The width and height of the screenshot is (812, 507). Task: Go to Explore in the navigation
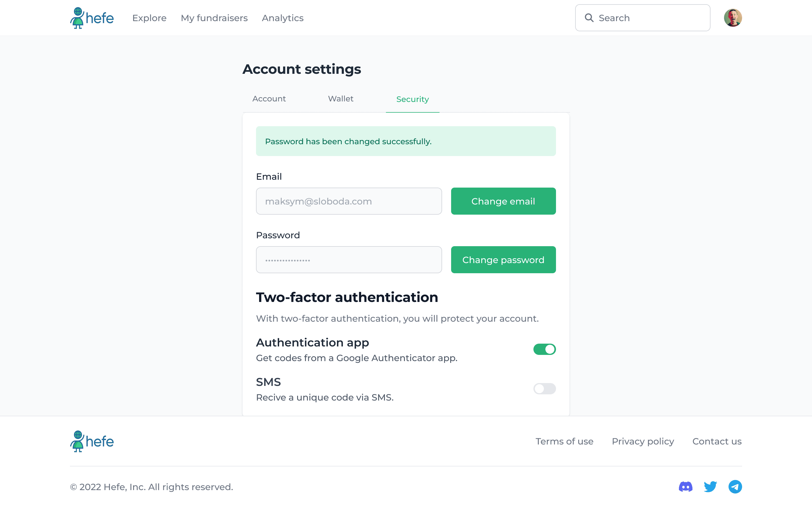click(149, 18)
